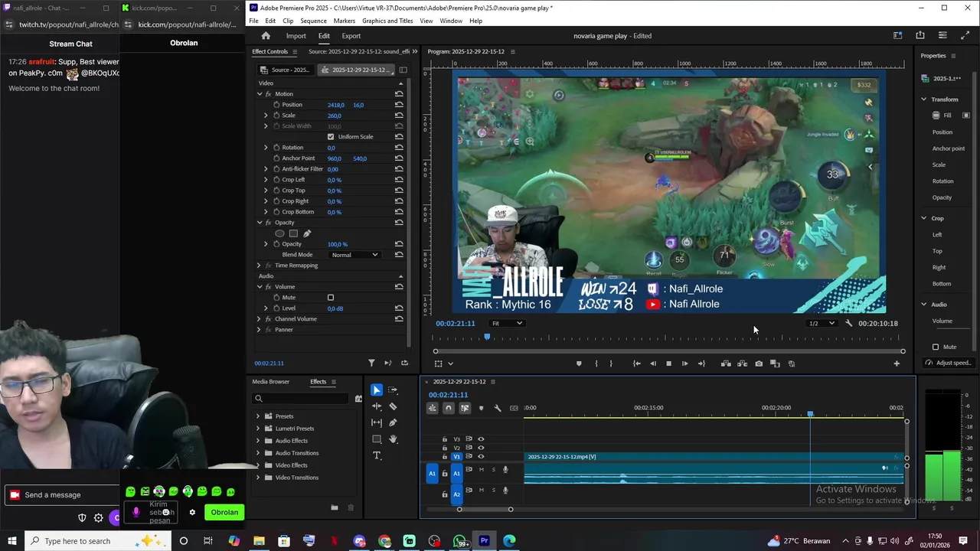Click Position X value 2418,0
This screenshot has width=980, height=551.
coord(335,105)
